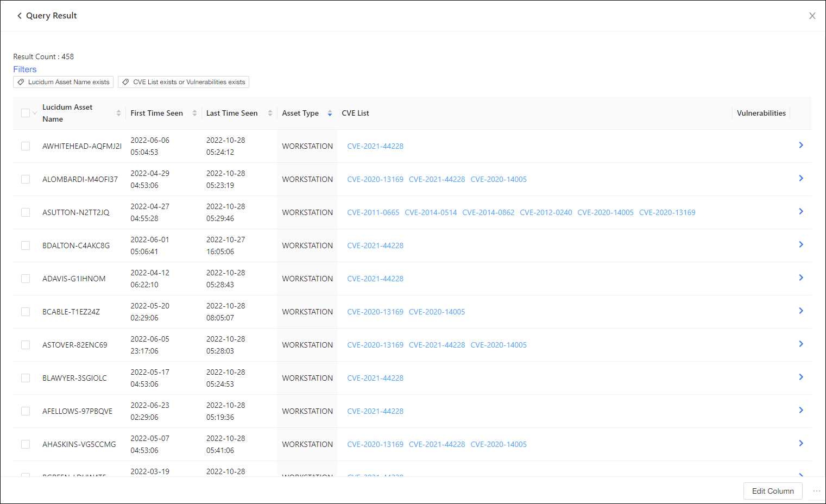The image size is (826, 504).
Task: Click asset name BCABLE-T1EZ24Z
Action: [x=71, y=312]
